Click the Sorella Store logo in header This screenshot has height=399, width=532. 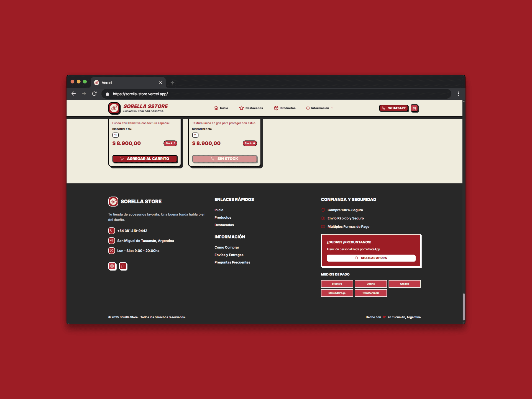point(114,108)
